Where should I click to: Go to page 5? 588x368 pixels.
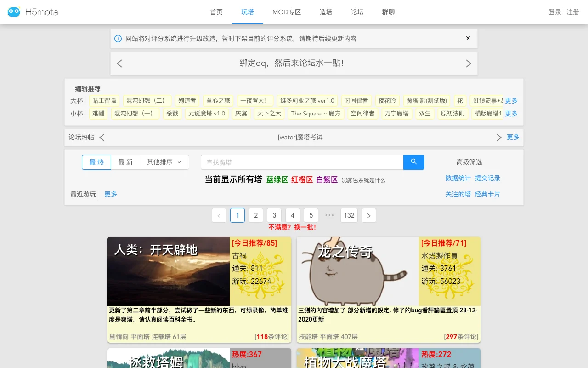(x=311, y=215)
